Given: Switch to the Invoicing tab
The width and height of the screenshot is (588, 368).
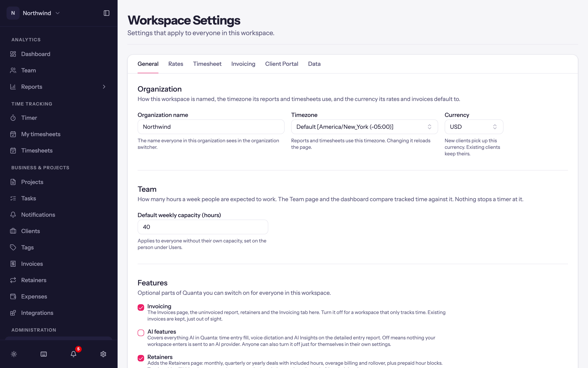Looking at the screenshot, I should pos(243,64).
